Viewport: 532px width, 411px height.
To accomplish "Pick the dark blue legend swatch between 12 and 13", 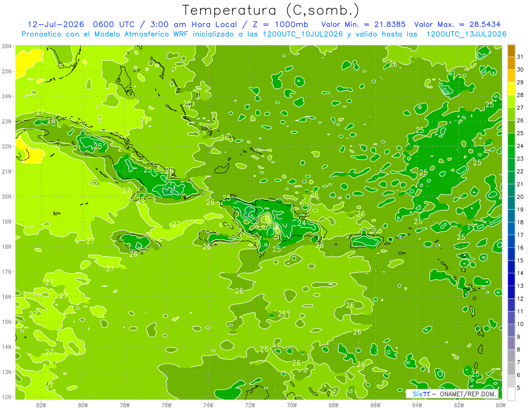I will (x=511, y=292).
